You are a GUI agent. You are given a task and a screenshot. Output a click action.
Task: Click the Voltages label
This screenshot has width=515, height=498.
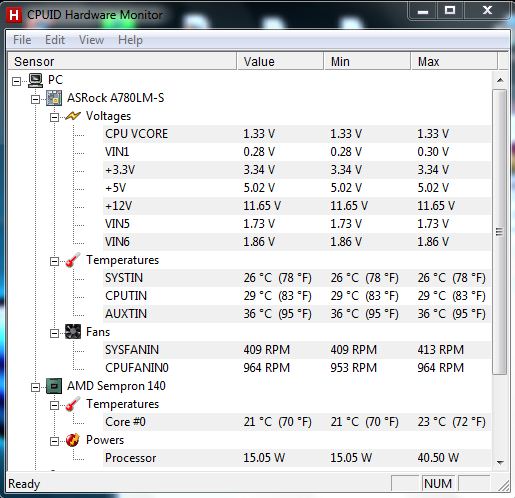pos(108,116)
